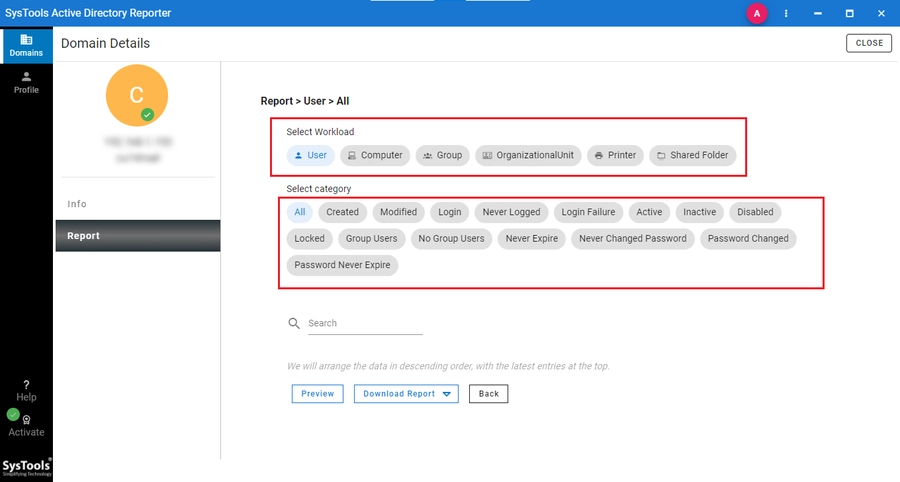This screenshot has width=900, height=482.
Task: Focus the Search input field
Action: click(x=365, y=324)
